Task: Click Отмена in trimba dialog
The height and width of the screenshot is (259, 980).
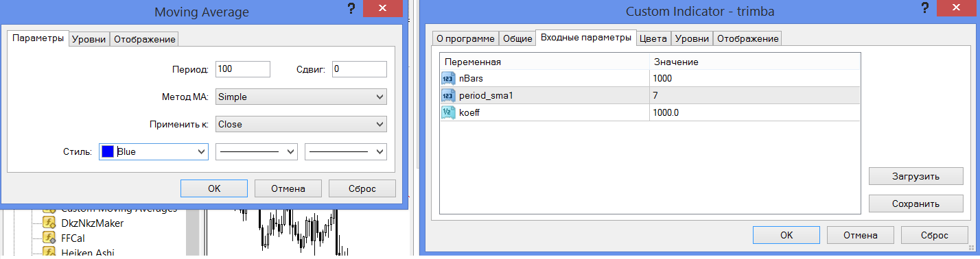Action: click(861, 235)
